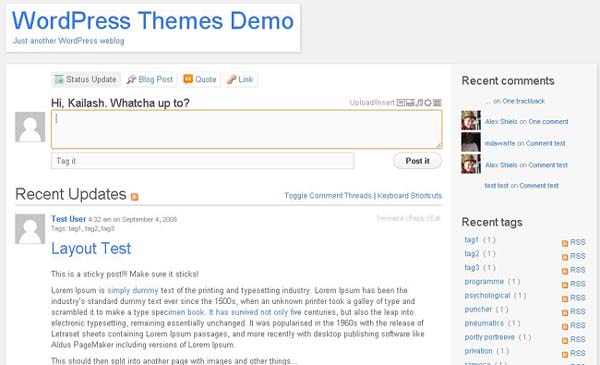Switch to the Link tab
The image size is (600, 365).
click(x=240, y=79)
